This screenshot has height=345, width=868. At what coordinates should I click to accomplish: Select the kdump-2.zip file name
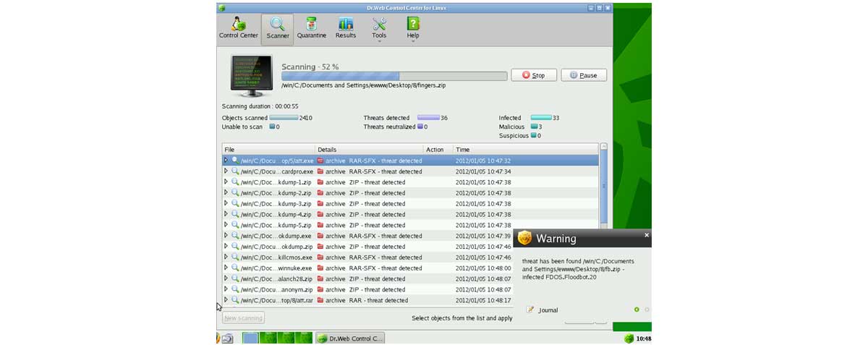click(x=276, y=193)
